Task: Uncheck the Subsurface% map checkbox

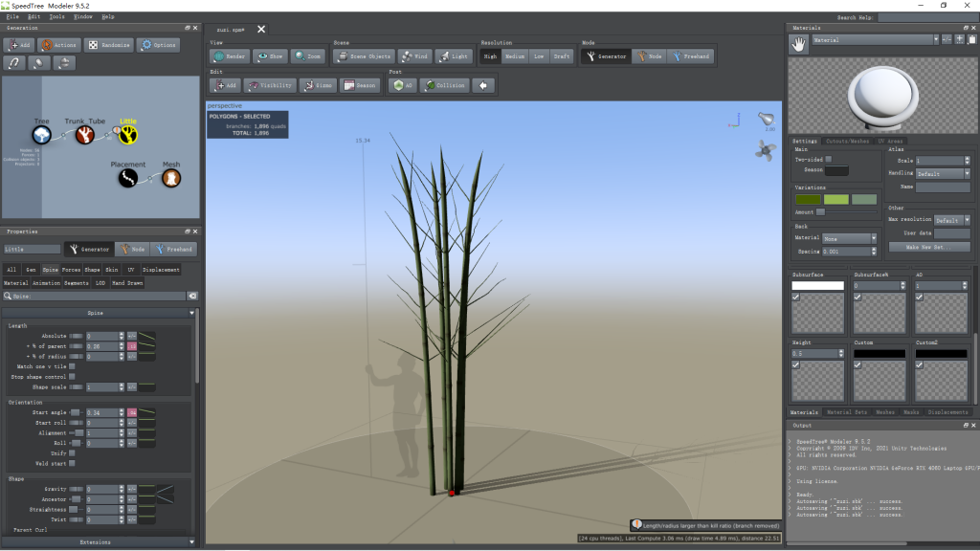Action: pos(857,298)
